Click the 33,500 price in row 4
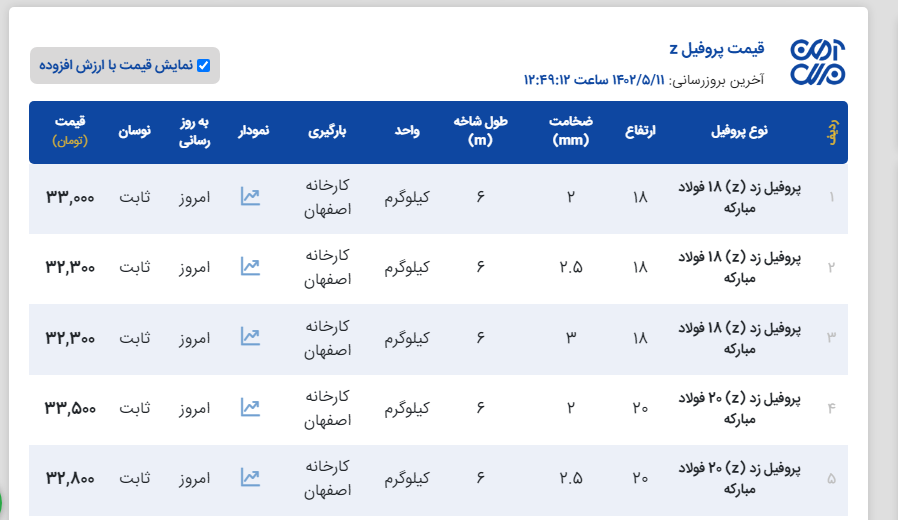 70,407
